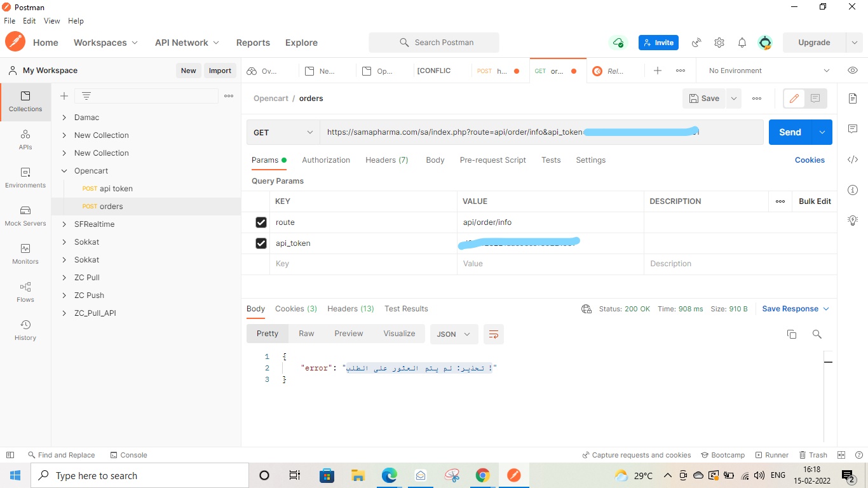Image resolution: width=868 pixels, height=488 pixels.
Task: Open the user avatar menu
Action: click(x=765, y=43)
